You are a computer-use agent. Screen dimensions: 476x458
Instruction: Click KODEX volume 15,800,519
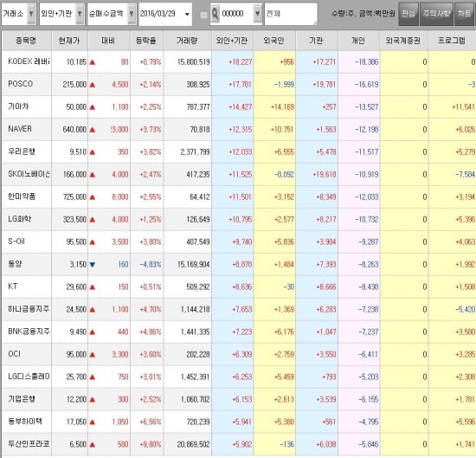194,62
